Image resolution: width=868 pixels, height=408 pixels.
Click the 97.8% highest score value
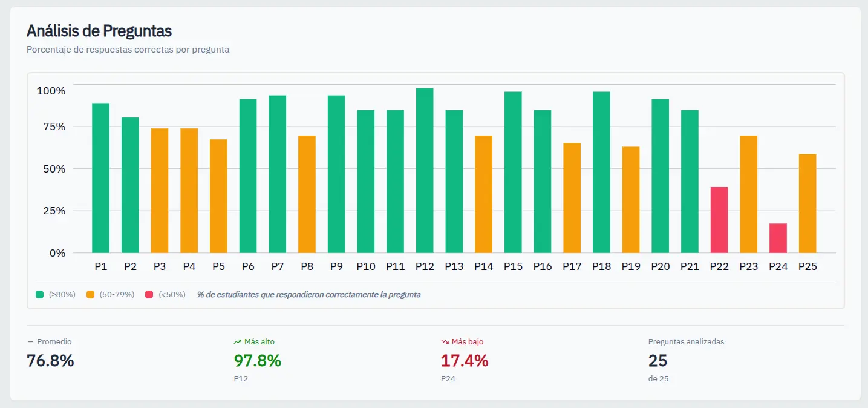[x=257, y=361]
